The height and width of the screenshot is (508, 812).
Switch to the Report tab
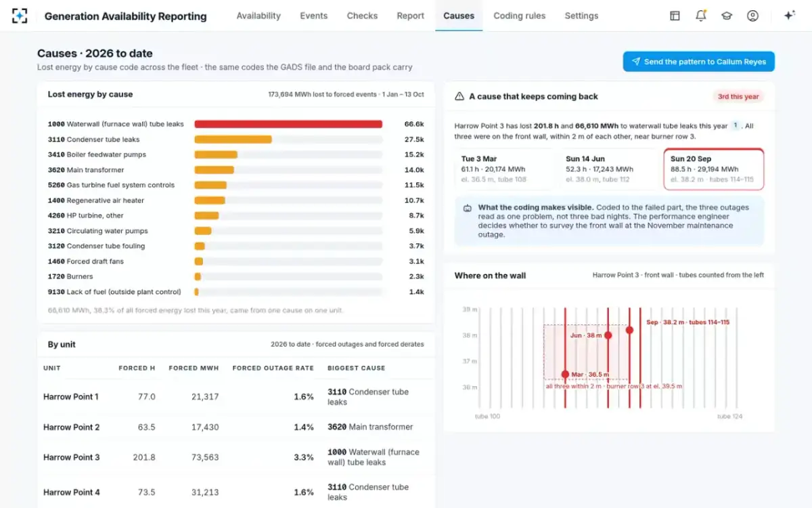coord(411,16)
